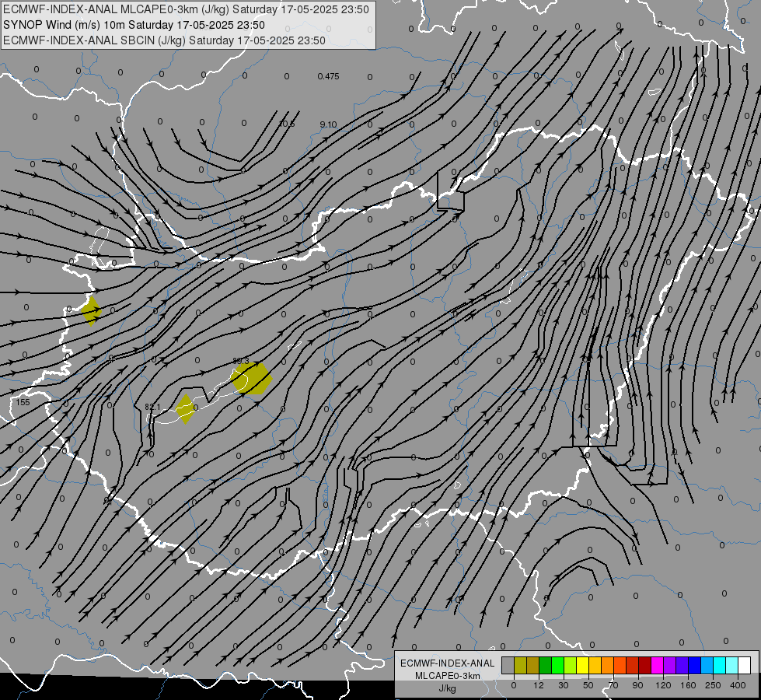Image resolution: width=761 pixels, height=700 pixels.
Task: Click the MLCAPE0-3km title line
Action: [x=186, y=9]
